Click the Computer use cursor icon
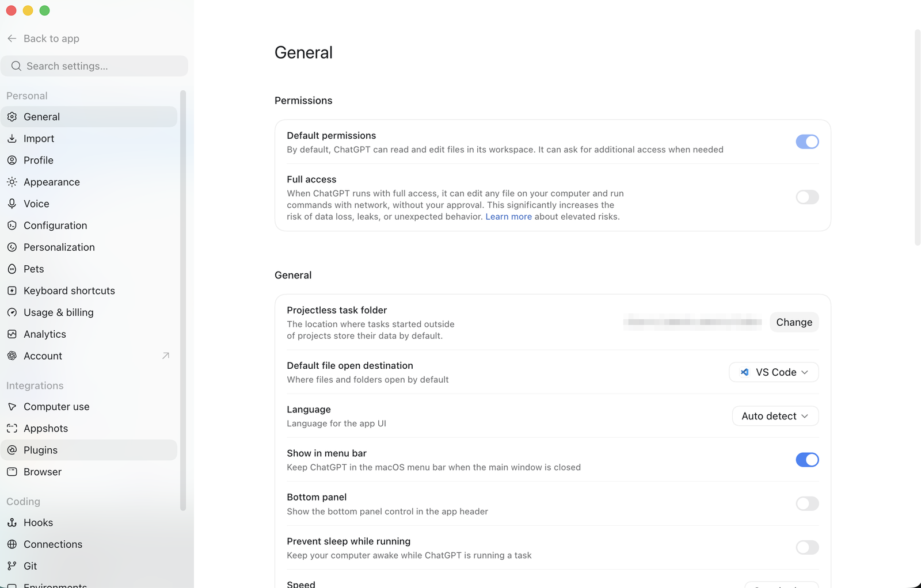 (x=12, y=407)
